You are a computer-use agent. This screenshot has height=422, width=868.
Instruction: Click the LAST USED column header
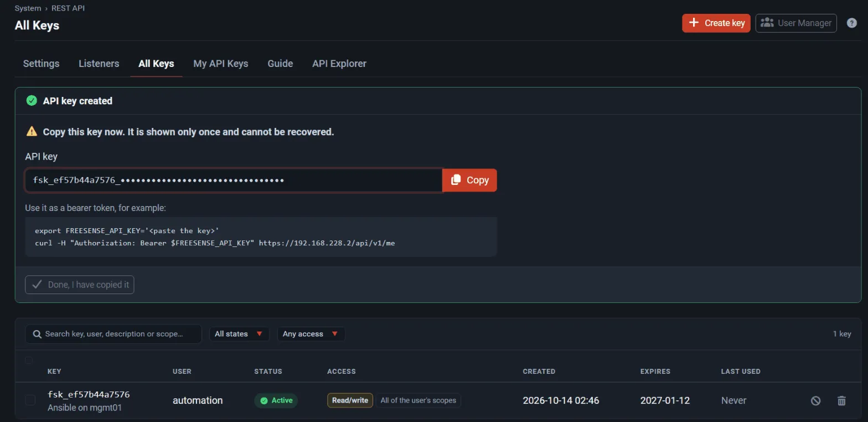coord(741,371)
